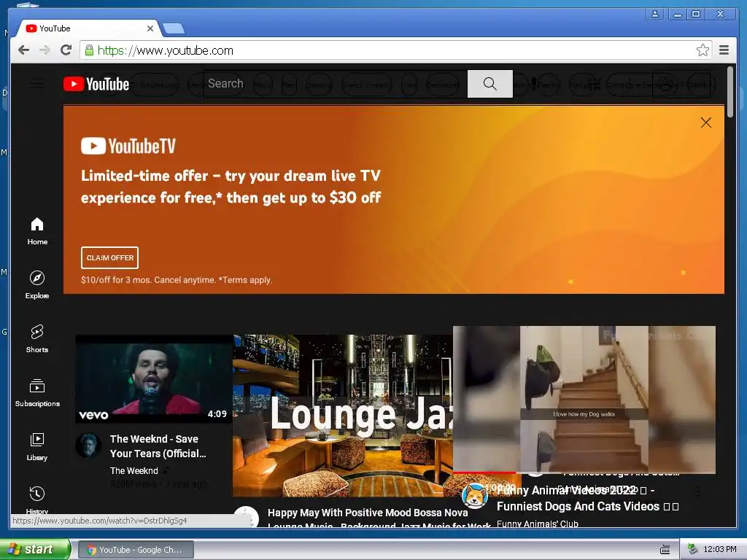The image size is (747, 560).
Task: Click the YouTubeTV logo in the banner
Action: coord(128,146)
